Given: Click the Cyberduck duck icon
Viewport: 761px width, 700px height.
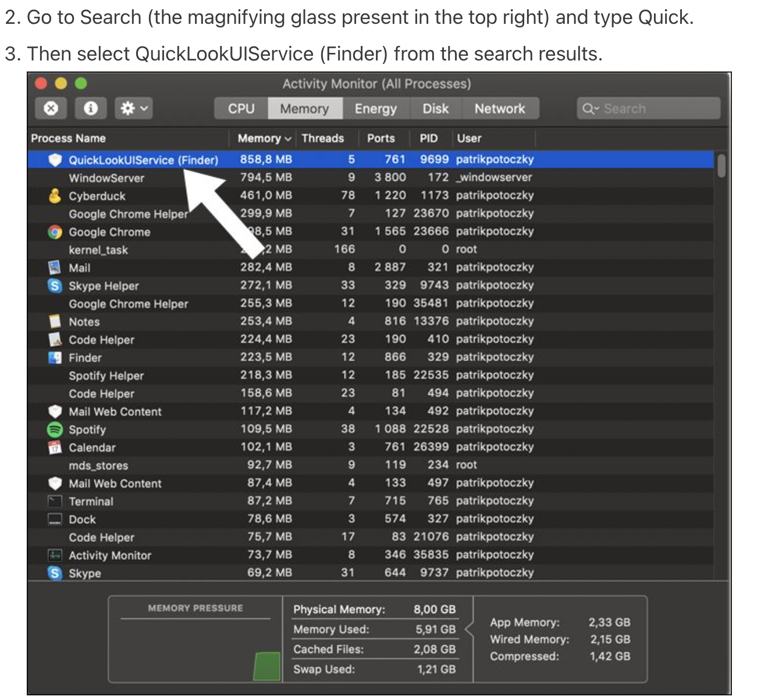Looking at the screenshot, I should 55,196.
